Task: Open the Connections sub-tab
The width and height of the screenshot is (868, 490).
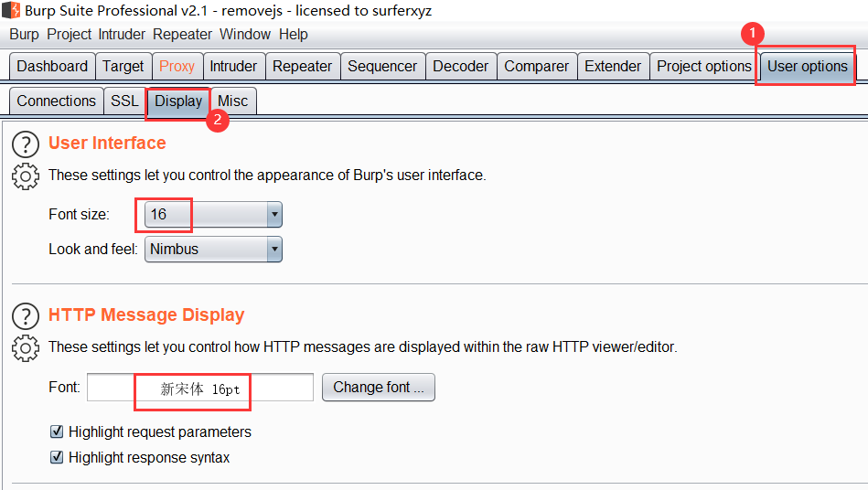Action: click(57, 101)
